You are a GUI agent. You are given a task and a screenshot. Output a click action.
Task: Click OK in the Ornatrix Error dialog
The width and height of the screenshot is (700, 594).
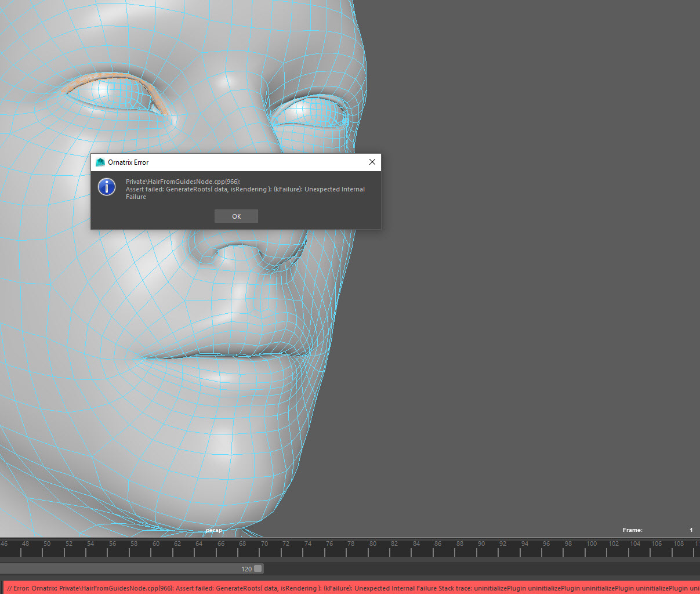click(x=236, y=216)
